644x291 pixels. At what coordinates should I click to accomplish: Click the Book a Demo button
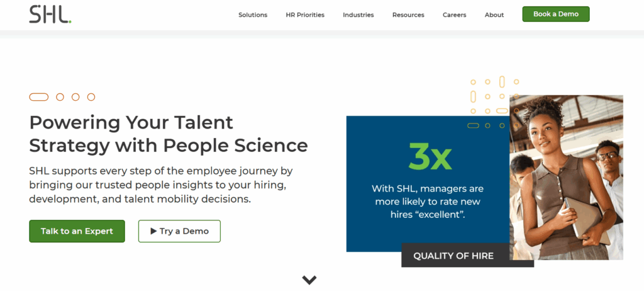(555, 14)
